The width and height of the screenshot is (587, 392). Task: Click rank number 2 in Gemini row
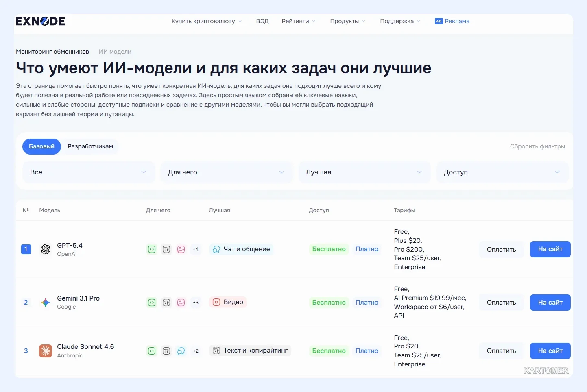tap(26, 302)
